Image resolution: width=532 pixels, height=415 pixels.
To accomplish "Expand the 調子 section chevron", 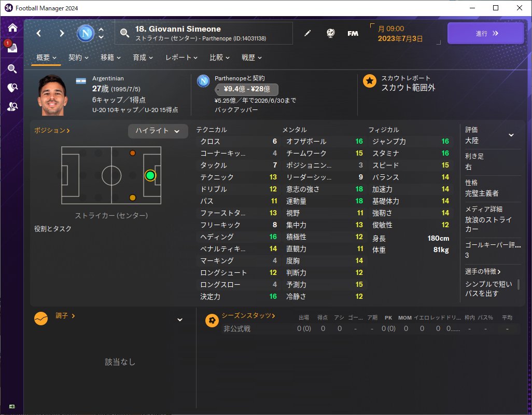I will 180,320.
